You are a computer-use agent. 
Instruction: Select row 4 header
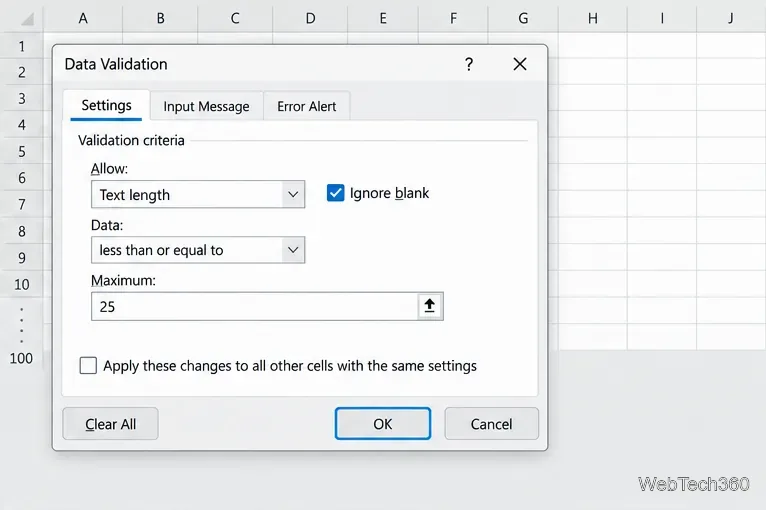click(22, 125)
